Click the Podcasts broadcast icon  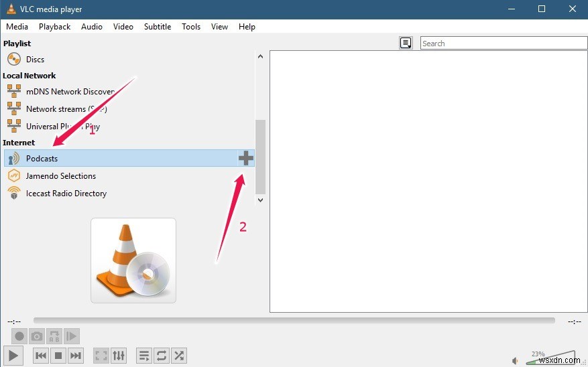click(14, 159)
